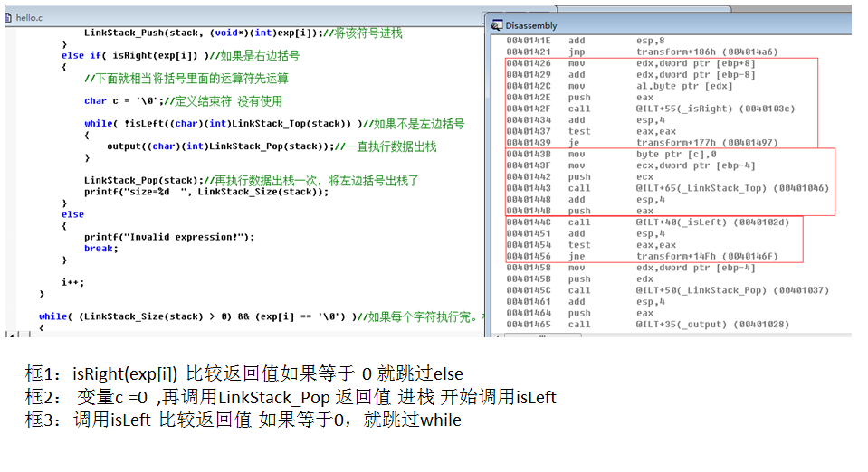Image resolution: width=868 pixels, height=472 pixels.
Task: Click the printf("size=%d") source line
Action: 206,192
